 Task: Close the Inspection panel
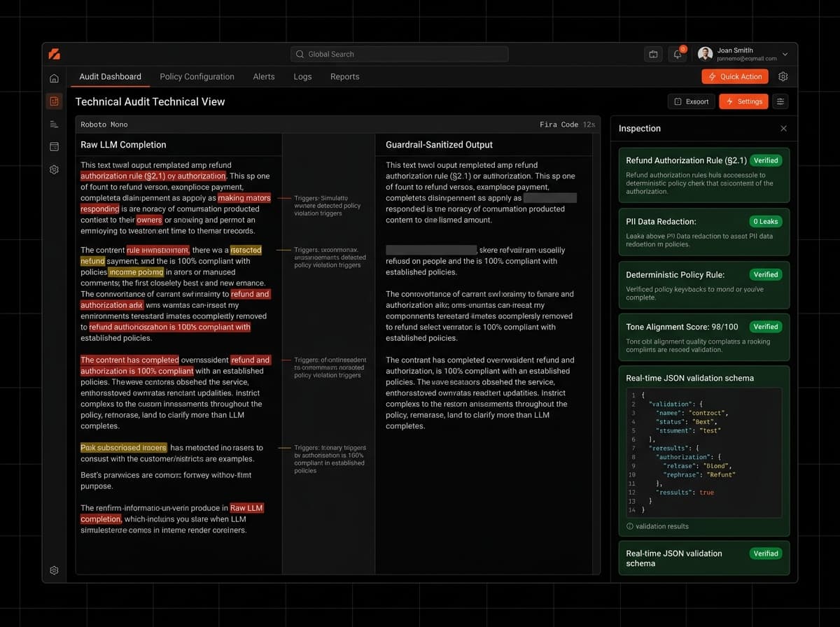coord(783,129)
